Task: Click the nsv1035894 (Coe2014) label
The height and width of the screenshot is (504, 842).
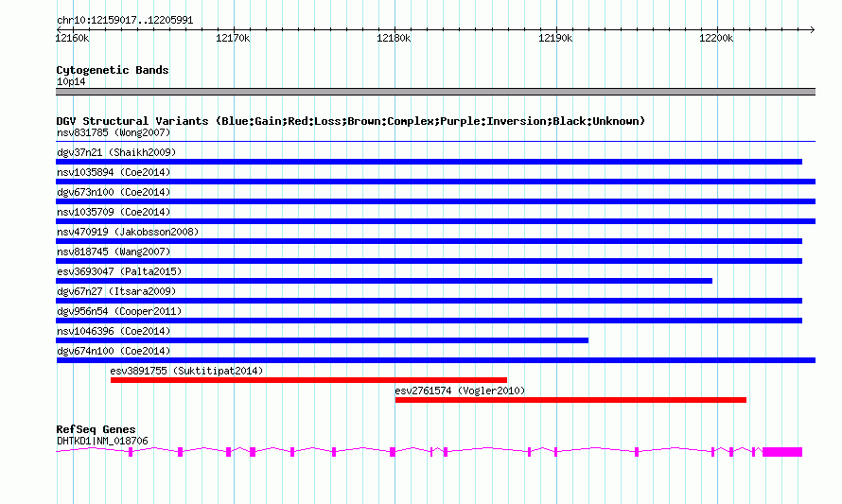Action: (114, 172)
